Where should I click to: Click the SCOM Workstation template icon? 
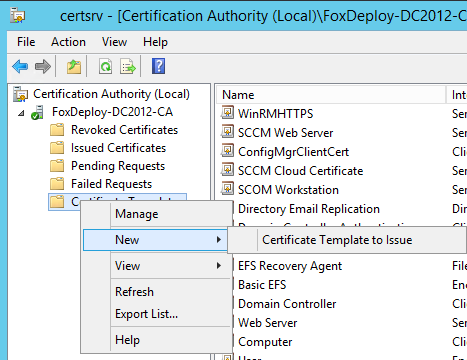pyautogui.click(x=227, y=188)
